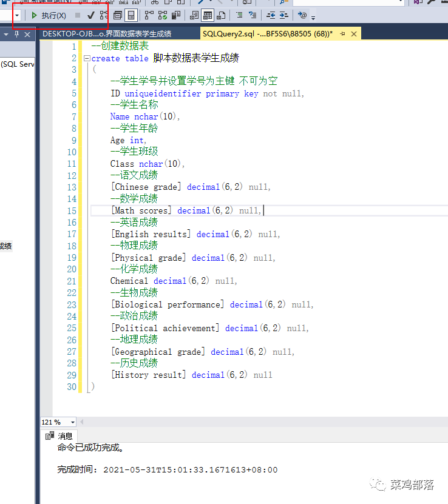Screen dimensions: 448x504
Task: Click the --创建数据表 comment on line 1
Action: [x=120, y=46]
